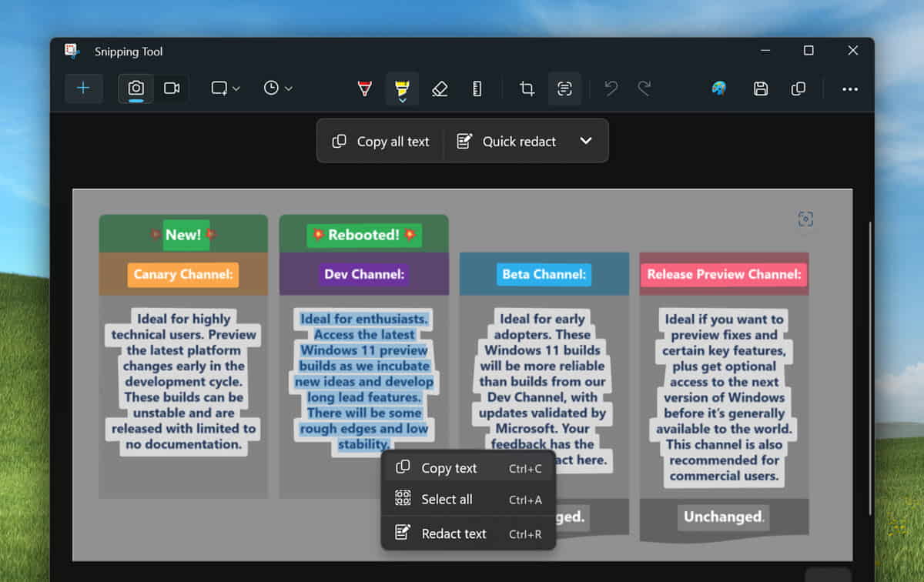The image size is (924, 582).
Task: Minimize the Snipping Tool window
Action: [764, 51]
